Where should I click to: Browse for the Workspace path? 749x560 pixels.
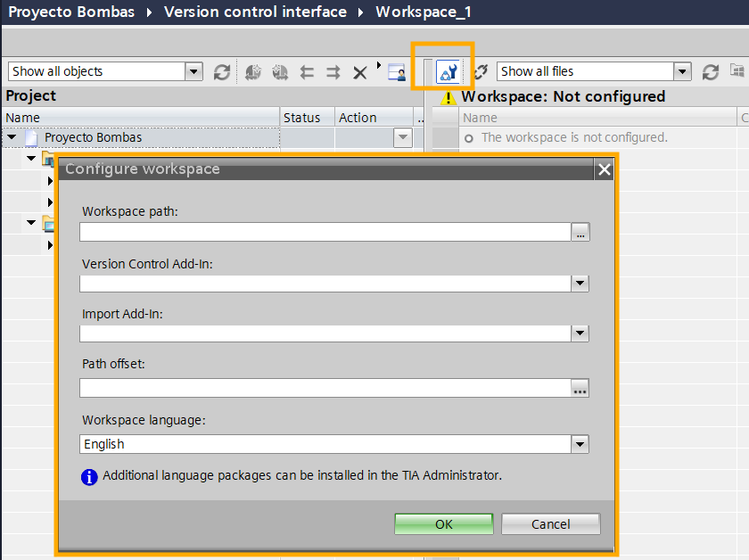coord(580,233)
